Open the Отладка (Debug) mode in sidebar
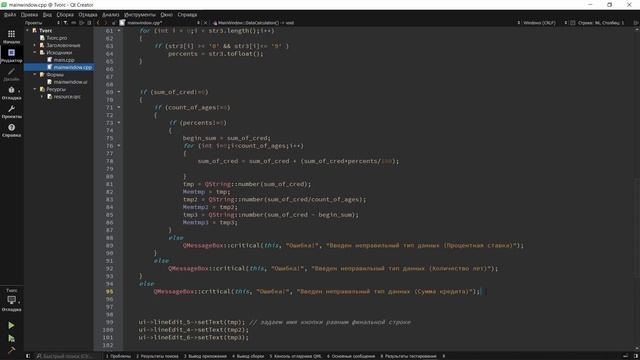This screenshot has width=640, height=360. point(11,93)
